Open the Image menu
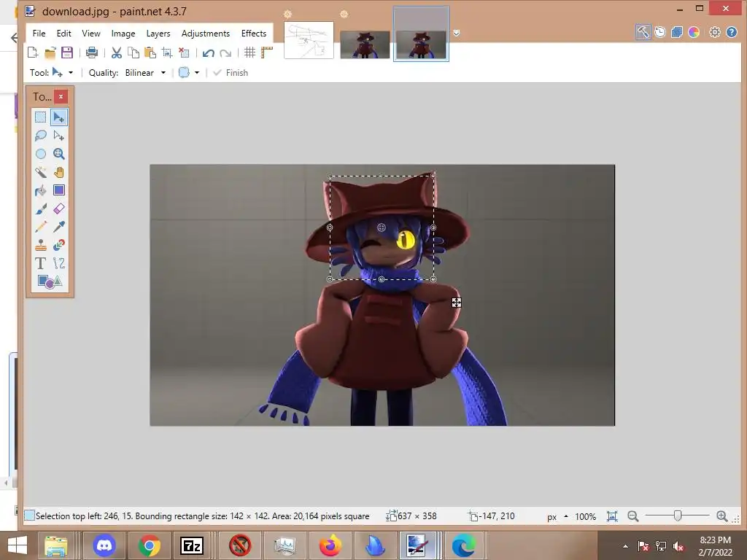 123,34
